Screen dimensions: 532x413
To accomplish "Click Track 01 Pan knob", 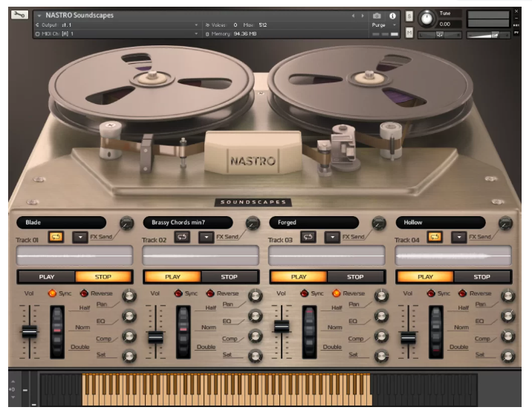I will coord(129,296).
